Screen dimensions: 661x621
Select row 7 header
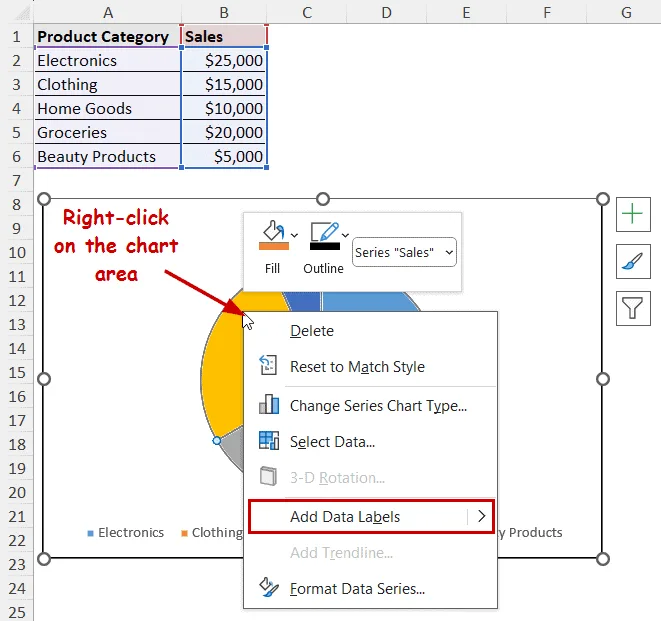pyautogui.click(x=16, y=180)
